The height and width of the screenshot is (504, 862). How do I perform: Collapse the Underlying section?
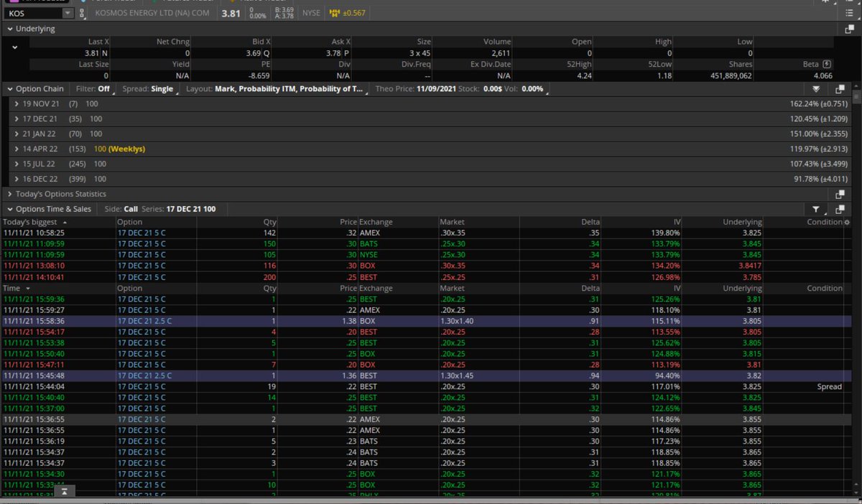pos(9,29)
